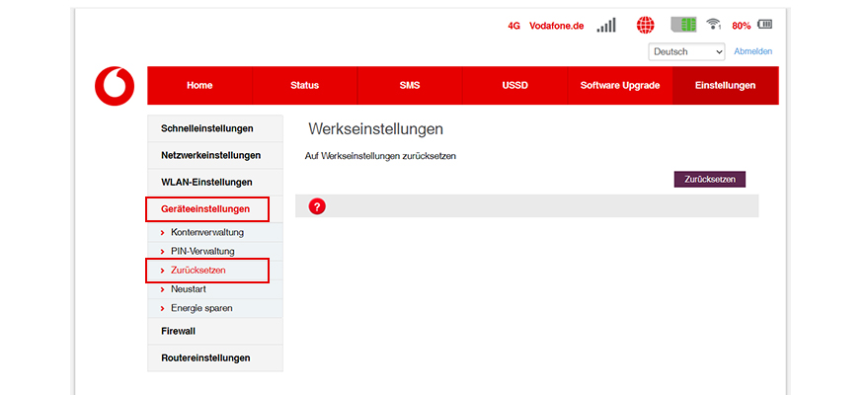
Task: Click the Wi-Fi connected devices icon
Action: click(714, 26)
